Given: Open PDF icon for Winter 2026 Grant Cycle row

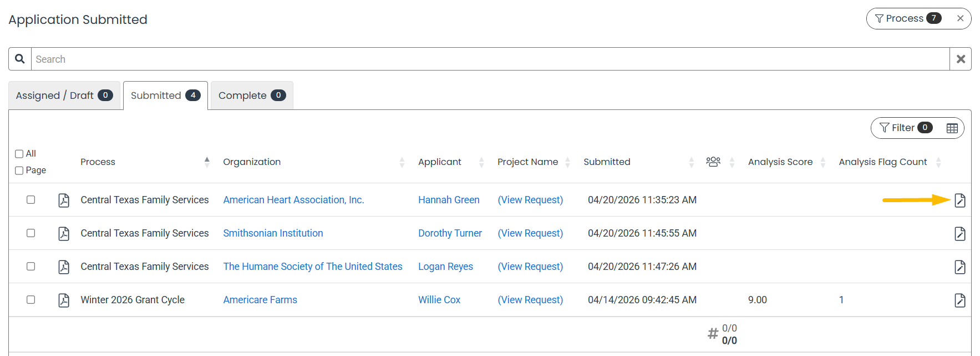Looking at the screenshot, I should coord(64,300).
